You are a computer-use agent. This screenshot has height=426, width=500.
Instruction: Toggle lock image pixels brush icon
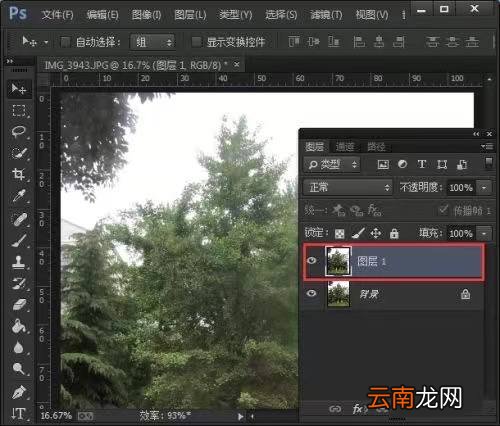point(358,233)
